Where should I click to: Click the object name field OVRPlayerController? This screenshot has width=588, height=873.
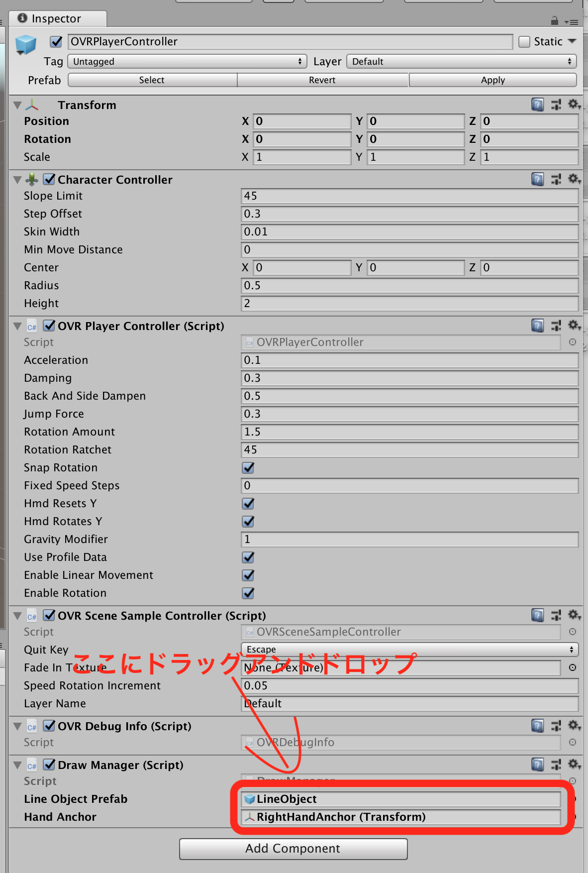(x=291, y=41)
